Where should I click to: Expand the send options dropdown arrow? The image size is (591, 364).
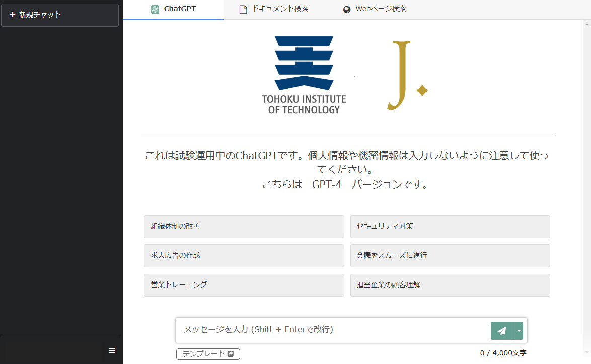click(x=519, y=331)
